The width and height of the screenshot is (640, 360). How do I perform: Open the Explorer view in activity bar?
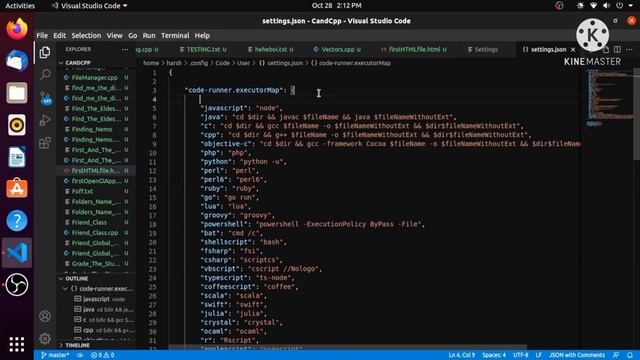click(x=45, y=52)
